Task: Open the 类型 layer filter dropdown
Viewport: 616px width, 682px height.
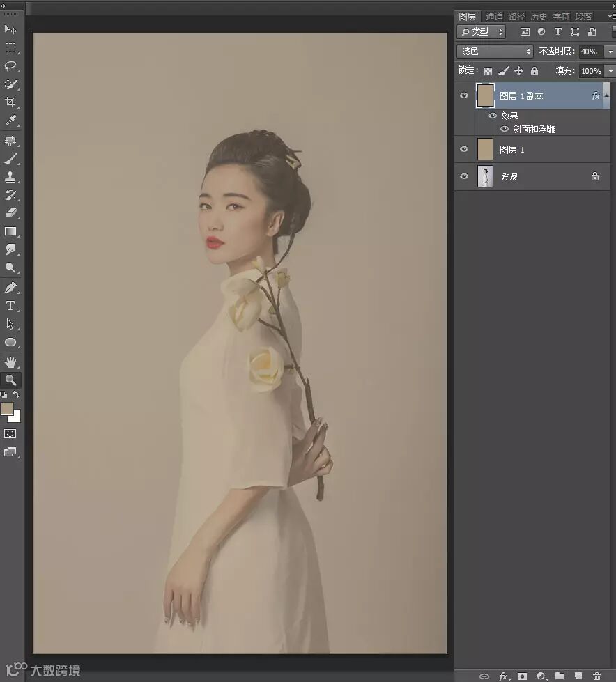Action: pyautogui.click(x=481, y=32)
